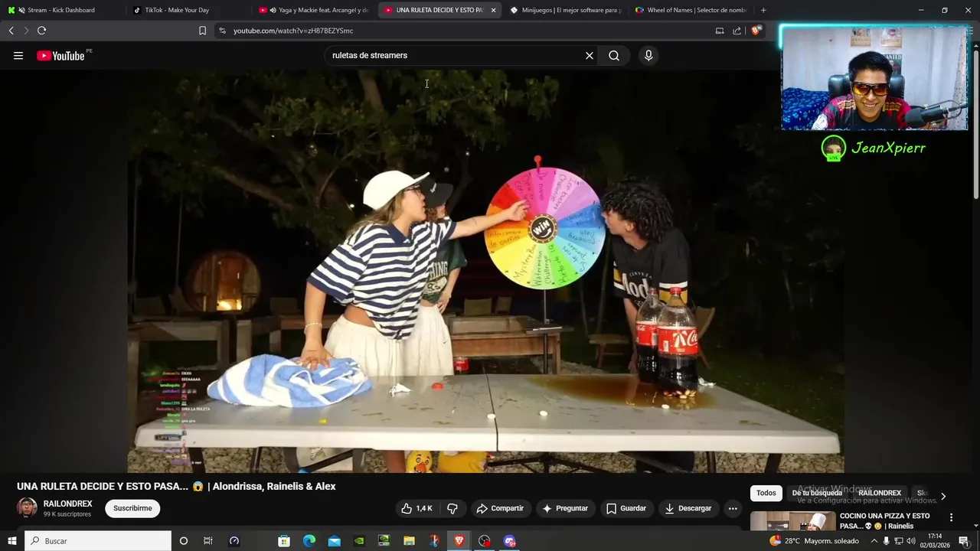Select the youtube.com address bar URL
Image resolution: width=980 pixels, height=551 pixels.
(293, 31)
